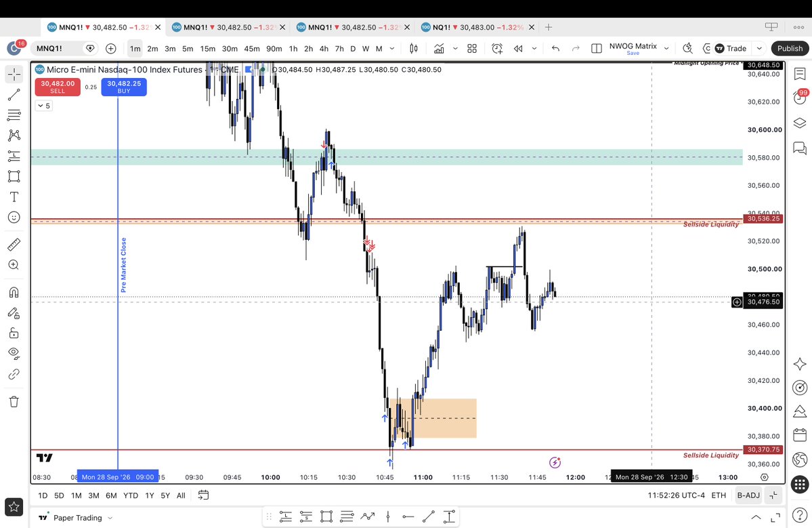This screenshot has height=528, width=812.
Task: Open the forecasting and measurement tools
Action: click(14, 156)
